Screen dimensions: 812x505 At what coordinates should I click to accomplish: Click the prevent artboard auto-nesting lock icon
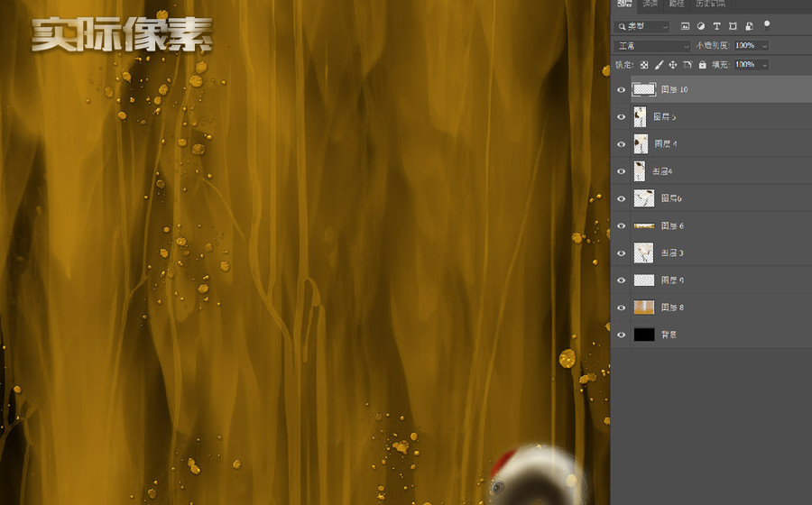[687, 65]
